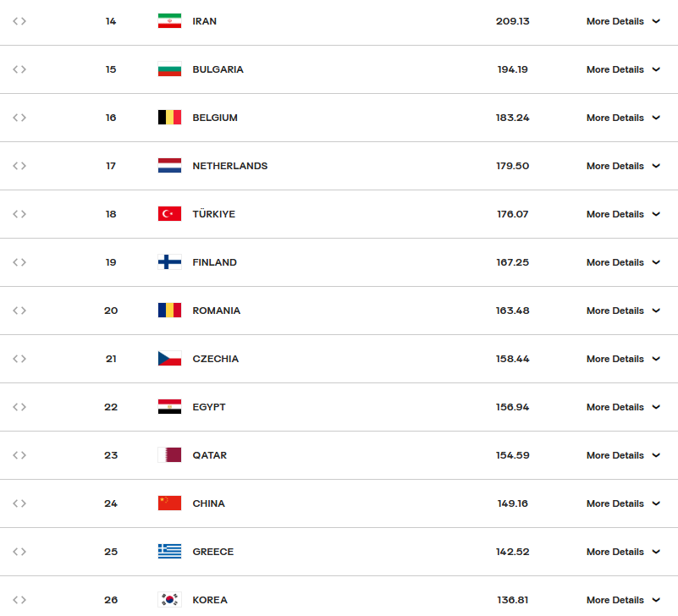
Task: Expand More Details for Iran
Action: point(623,21)
